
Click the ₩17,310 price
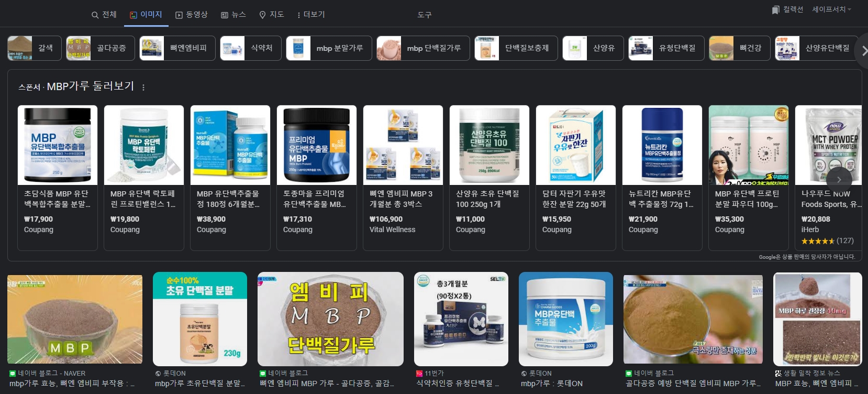(297, 219)
